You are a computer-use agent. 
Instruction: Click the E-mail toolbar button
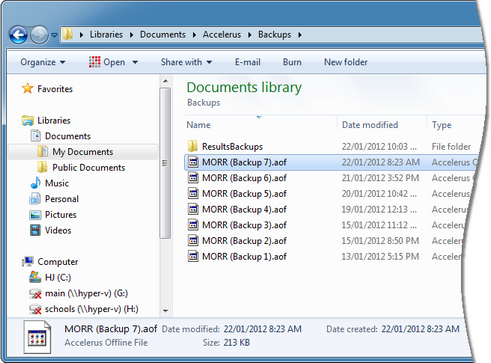[248, 62]
